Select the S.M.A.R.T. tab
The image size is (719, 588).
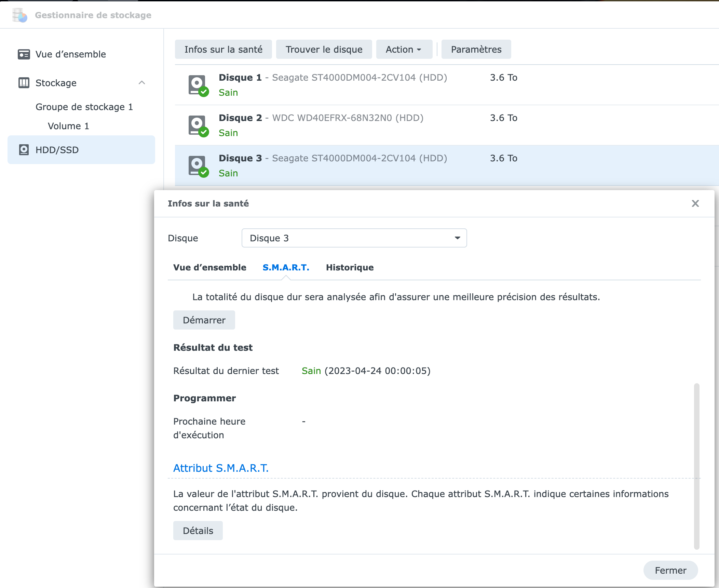286,268
